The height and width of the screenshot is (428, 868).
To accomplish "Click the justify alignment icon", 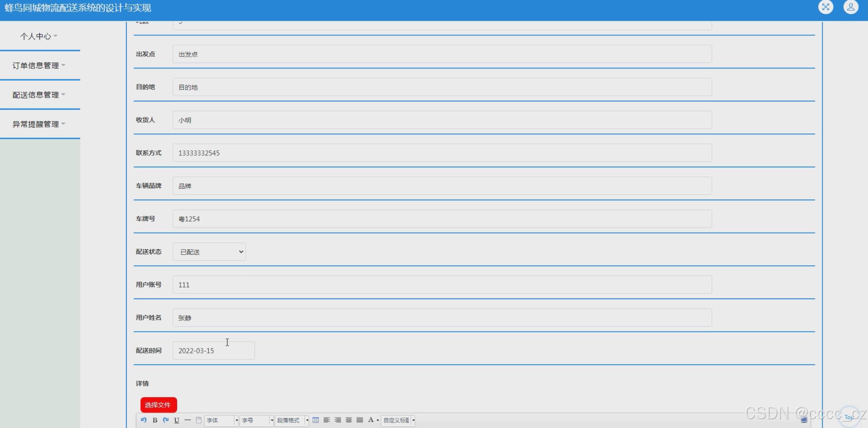I will tap(360, 420).
